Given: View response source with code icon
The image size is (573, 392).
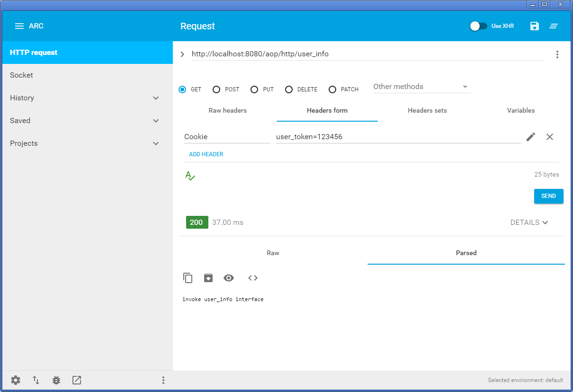Looking at the screenshot, I should pyautogui.click(x=253, y=278).
